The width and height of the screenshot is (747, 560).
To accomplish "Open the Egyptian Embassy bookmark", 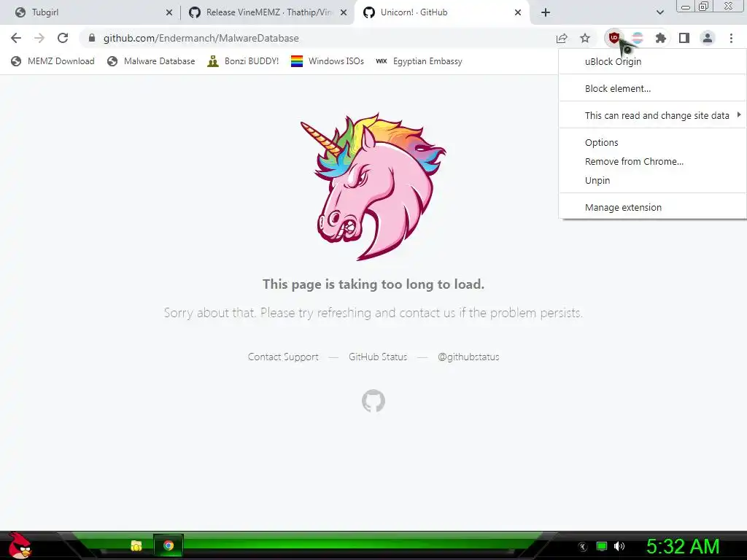I will click(419, 61).
